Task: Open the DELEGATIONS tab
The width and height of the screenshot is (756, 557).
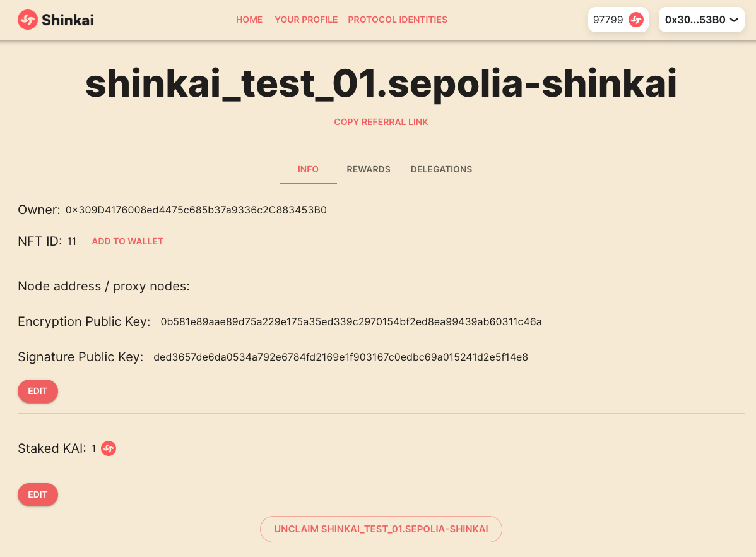Action: click(441, 169)
